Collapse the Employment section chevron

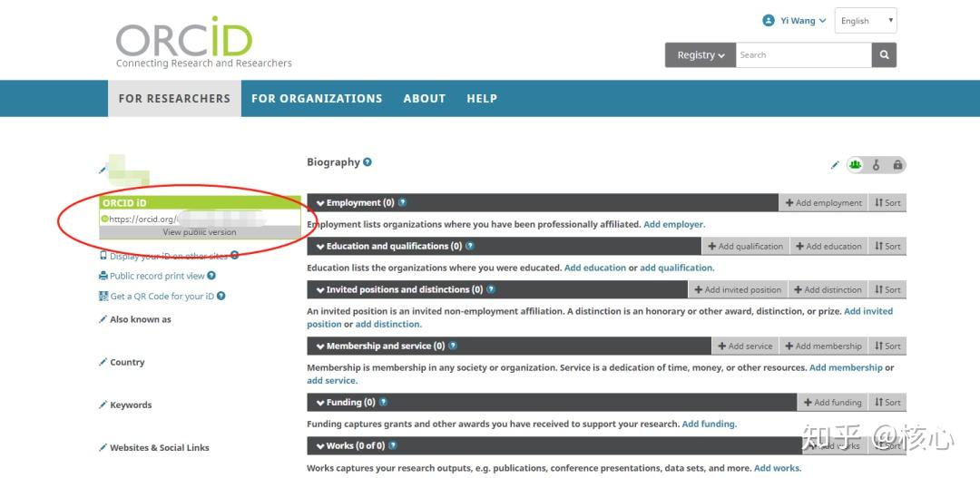[x=320, y=203]
